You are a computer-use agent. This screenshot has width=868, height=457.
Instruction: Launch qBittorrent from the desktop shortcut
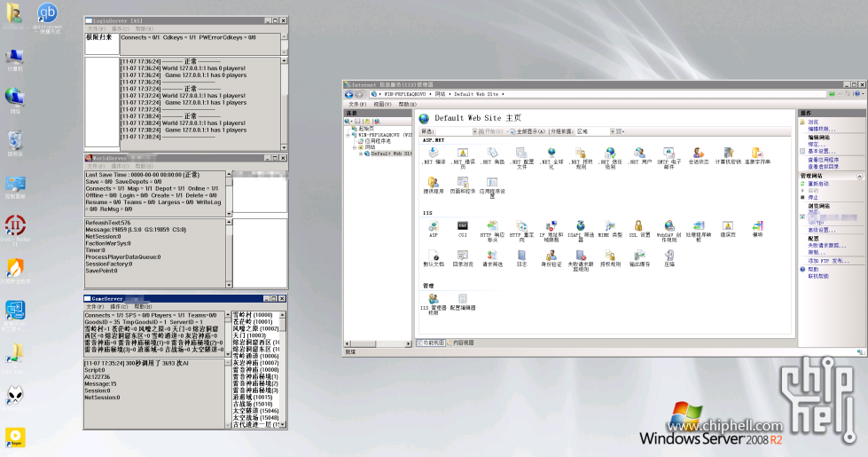pyautogui.click(x=47, y=14)
